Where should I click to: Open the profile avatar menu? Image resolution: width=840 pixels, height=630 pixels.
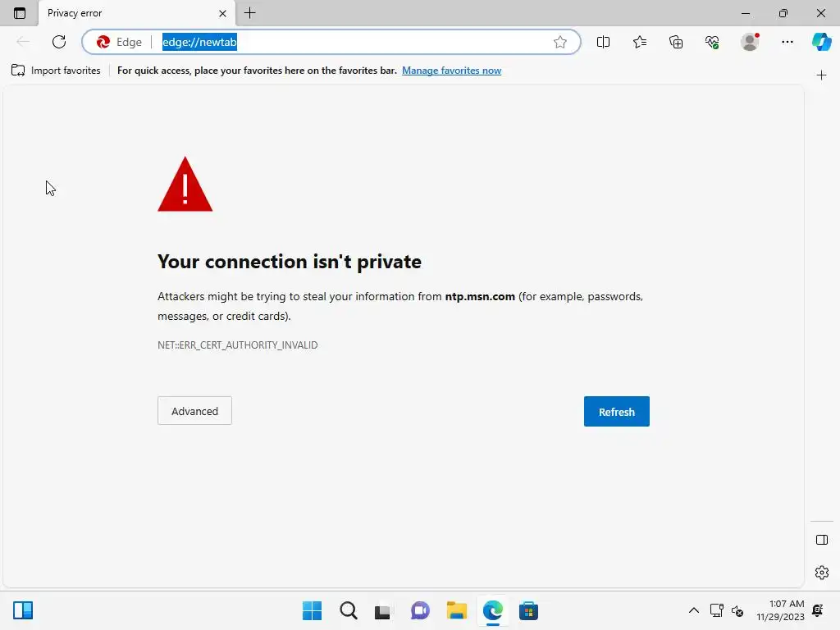click(750, 42)
